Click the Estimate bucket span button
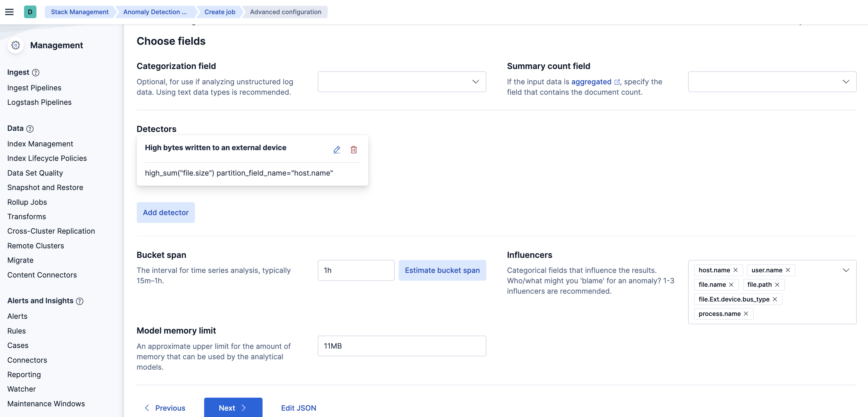 [442, 270]
